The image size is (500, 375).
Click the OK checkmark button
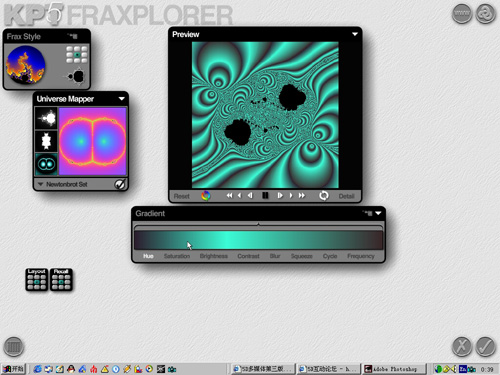point(485,347)
